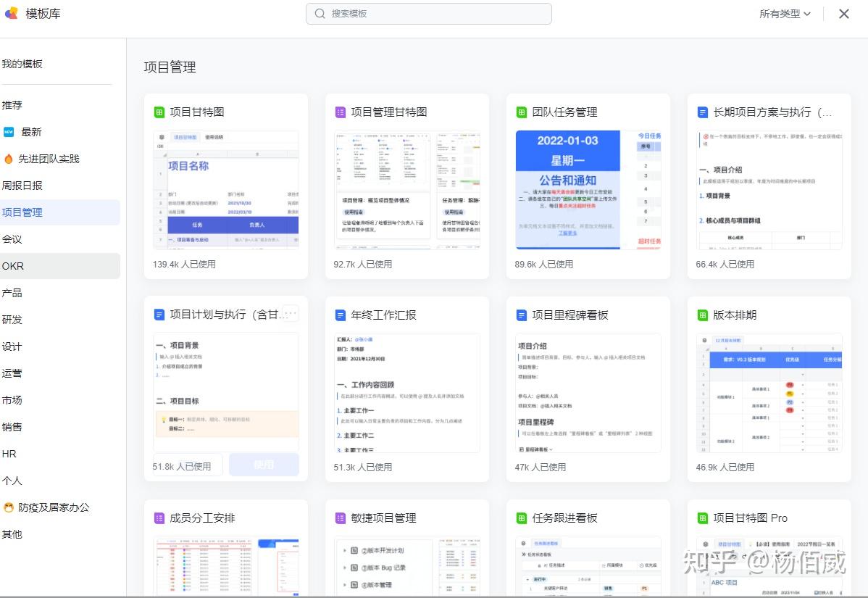The image size is (868, 598).
Task: Click the flame icon next to 先进团队实践
Action: (9, 158)
